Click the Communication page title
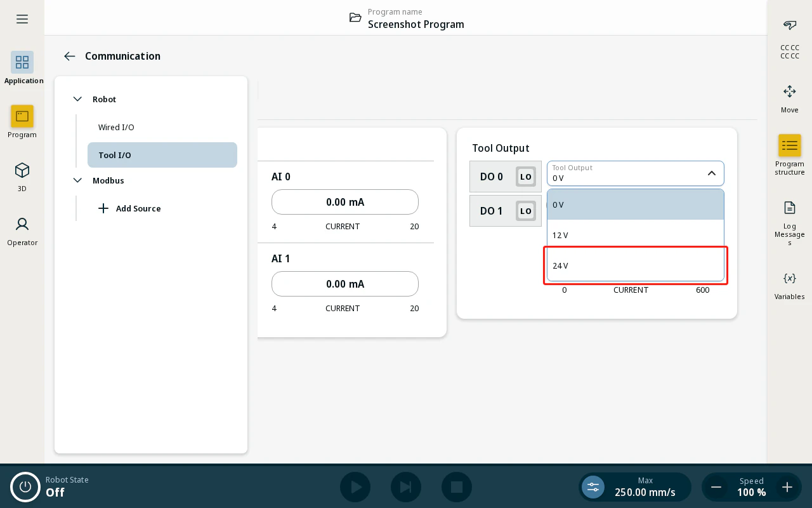 [122, 56]
